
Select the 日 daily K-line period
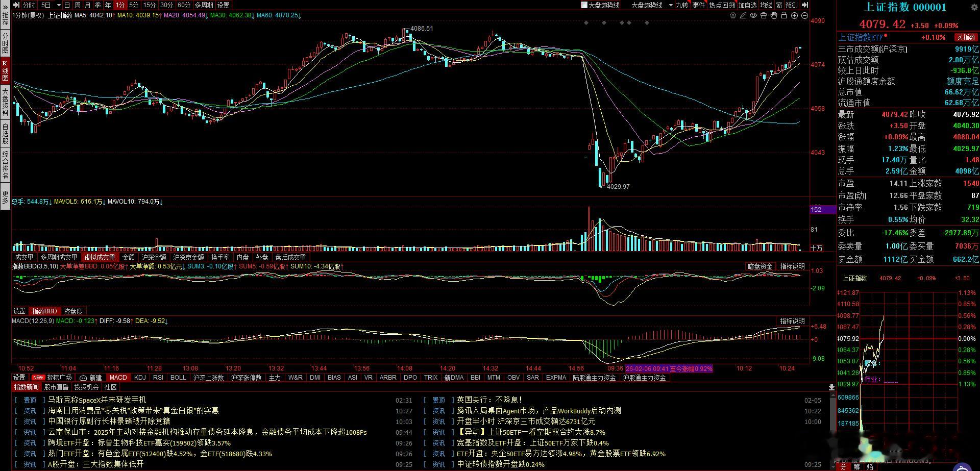point(67,5)
